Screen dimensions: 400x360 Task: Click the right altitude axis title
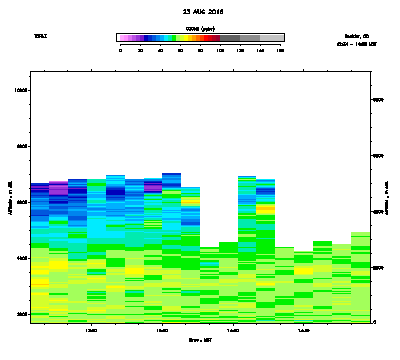coord(387,198)
